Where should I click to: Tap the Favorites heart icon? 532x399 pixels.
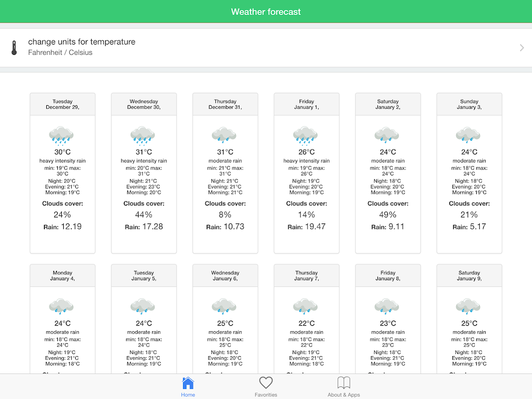tap(266, 383)
